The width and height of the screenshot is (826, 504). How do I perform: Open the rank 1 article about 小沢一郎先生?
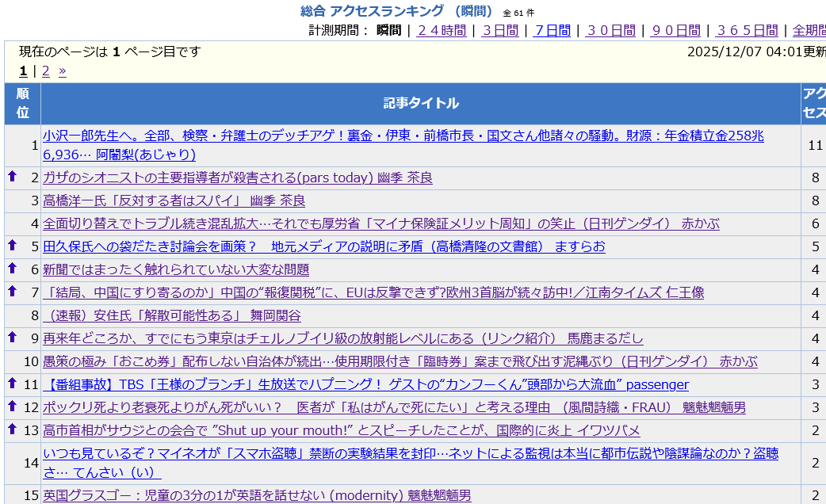point(403,136)
